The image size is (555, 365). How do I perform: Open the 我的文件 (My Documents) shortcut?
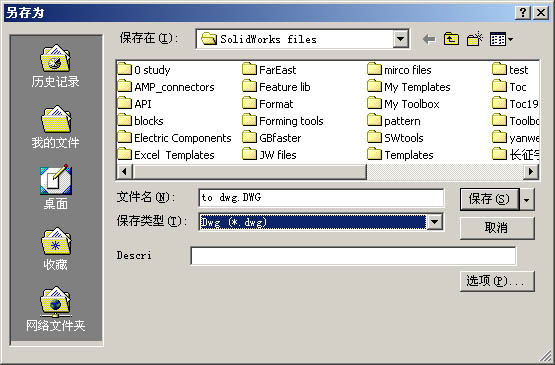[x=56, y=127]
